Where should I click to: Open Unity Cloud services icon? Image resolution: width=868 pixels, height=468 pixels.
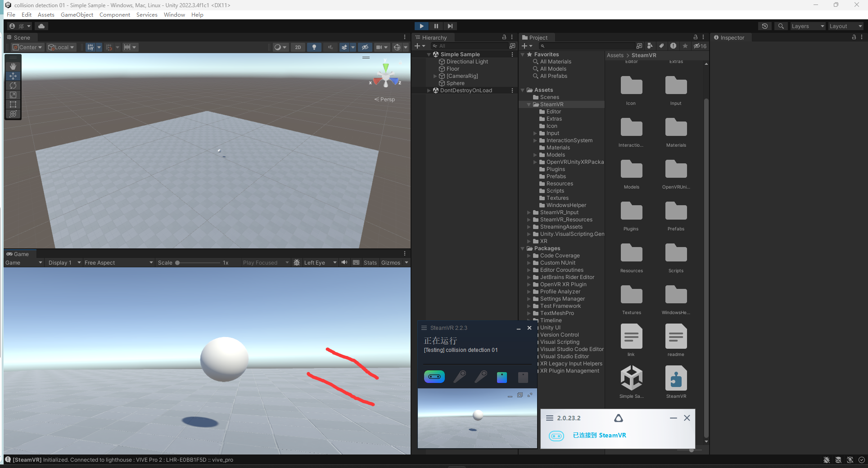41,26
